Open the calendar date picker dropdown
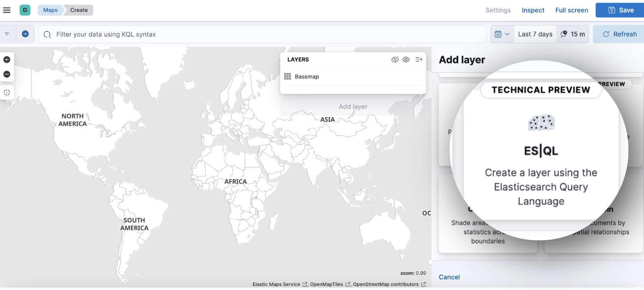 coord(502,34)
